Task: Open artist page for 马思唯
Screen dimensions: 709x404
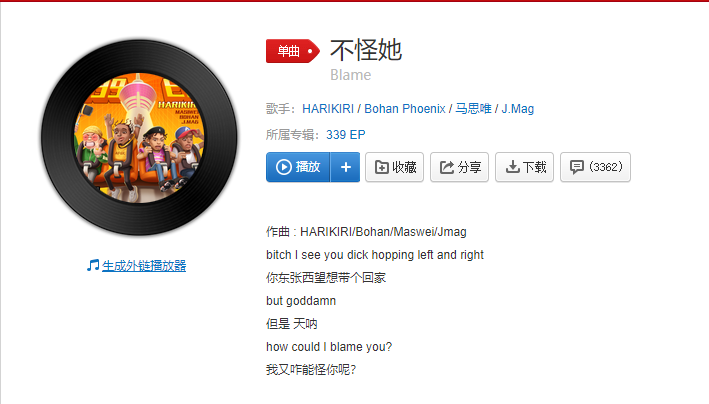Action: [473, 109]
